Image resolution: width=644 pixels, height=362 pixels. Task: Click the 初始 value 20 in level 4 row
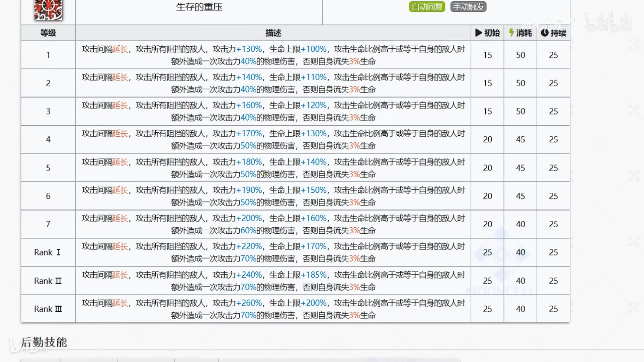487,139
